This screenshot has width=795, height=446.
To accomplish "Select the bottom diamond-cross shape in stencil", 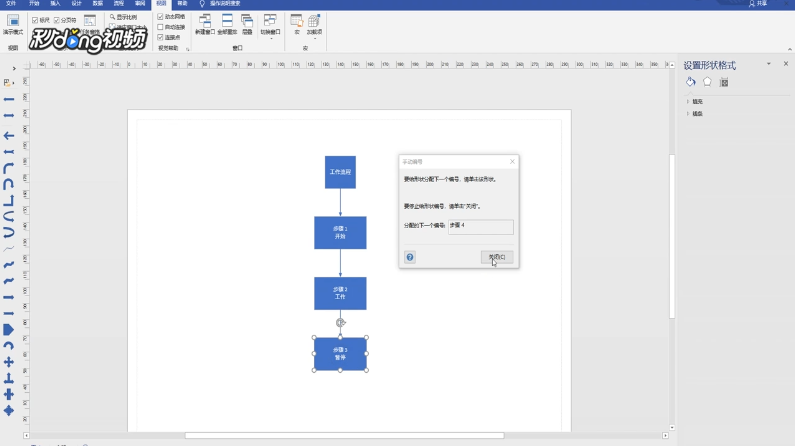I will point(9,411).
